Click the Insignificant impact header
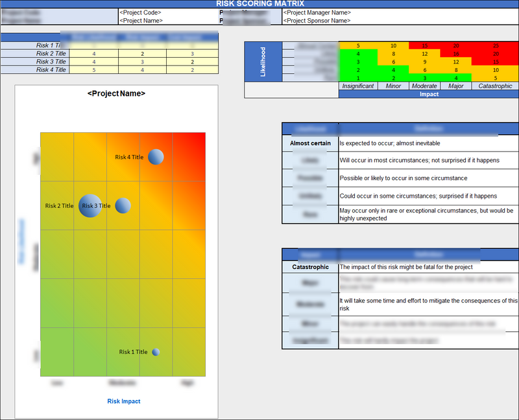The height and width of the screenshot is (420, 519). tap(357, 86)
